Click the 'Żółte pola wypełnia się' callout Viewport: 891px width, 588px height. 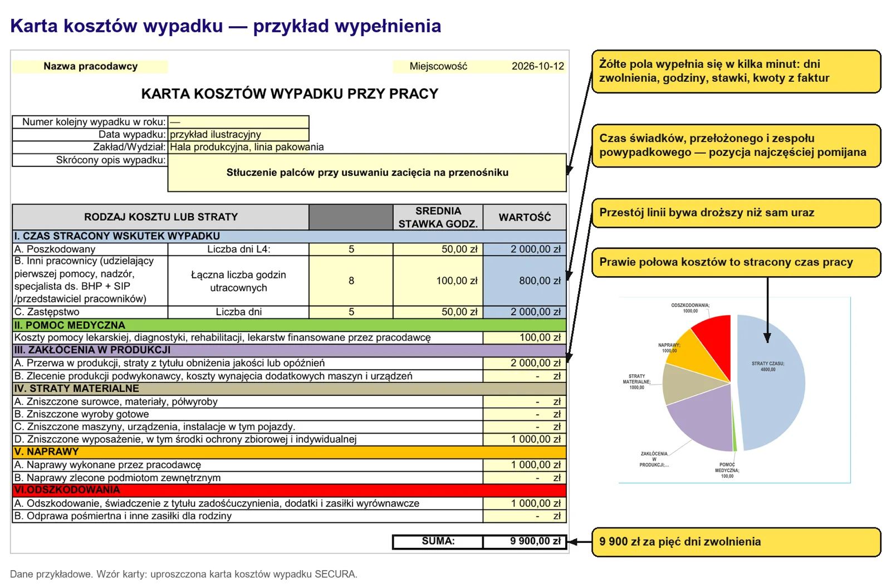(x=736, y=71)
